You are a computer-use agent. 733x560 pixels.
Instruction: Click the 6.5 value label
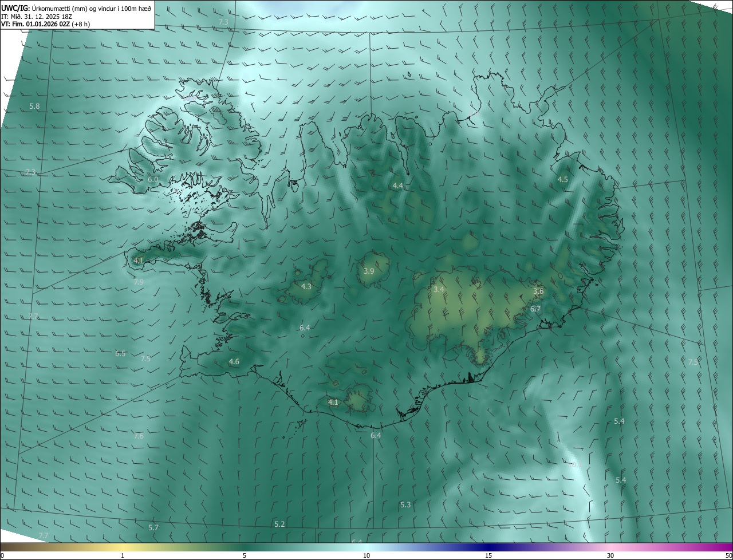(120, 354)
